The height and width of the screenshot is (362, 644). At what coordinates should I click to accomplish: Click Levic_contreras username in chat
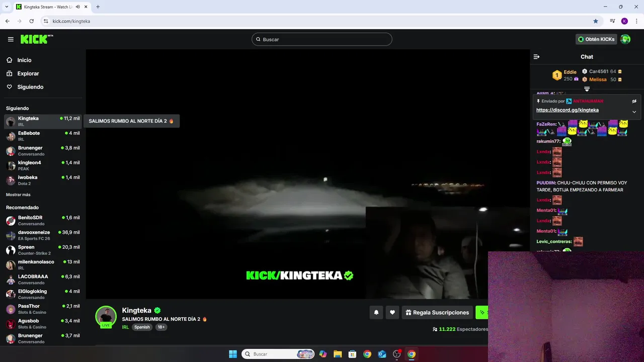[554, 242]
